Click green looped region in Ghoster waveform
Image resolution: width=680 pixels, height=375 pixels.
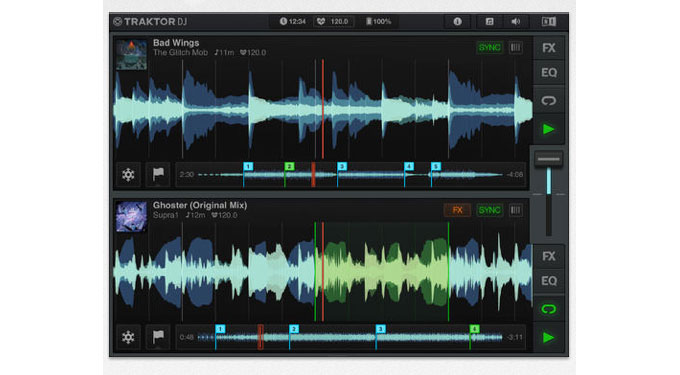(x=382, y=272)
